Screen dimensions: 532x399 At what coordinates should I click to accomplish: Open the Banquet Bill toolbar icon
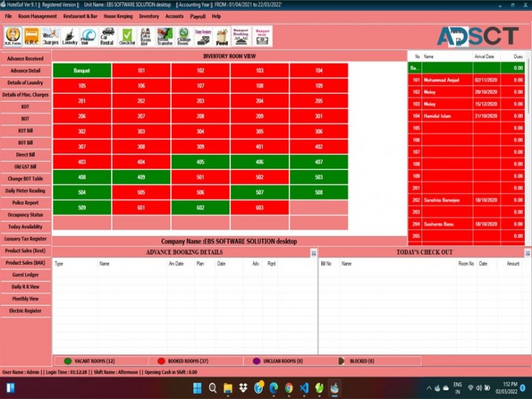(x=262, y=36)
